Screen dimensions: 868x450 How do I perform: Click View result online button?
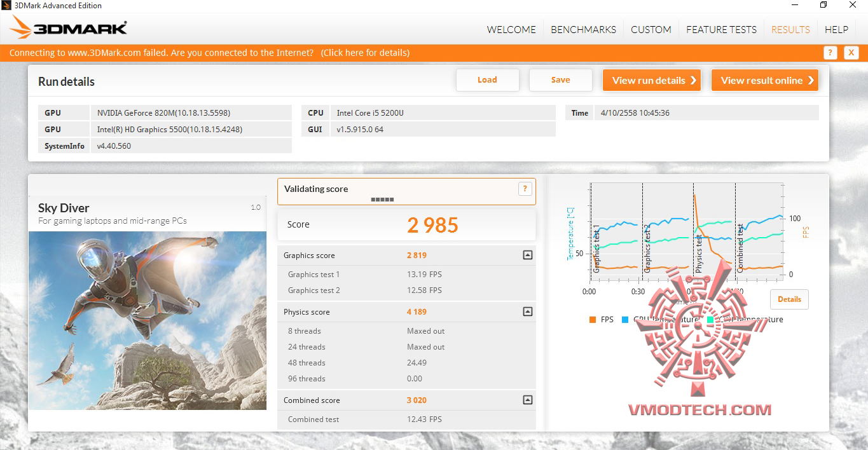pyautogui.click(x=765, y=80)
